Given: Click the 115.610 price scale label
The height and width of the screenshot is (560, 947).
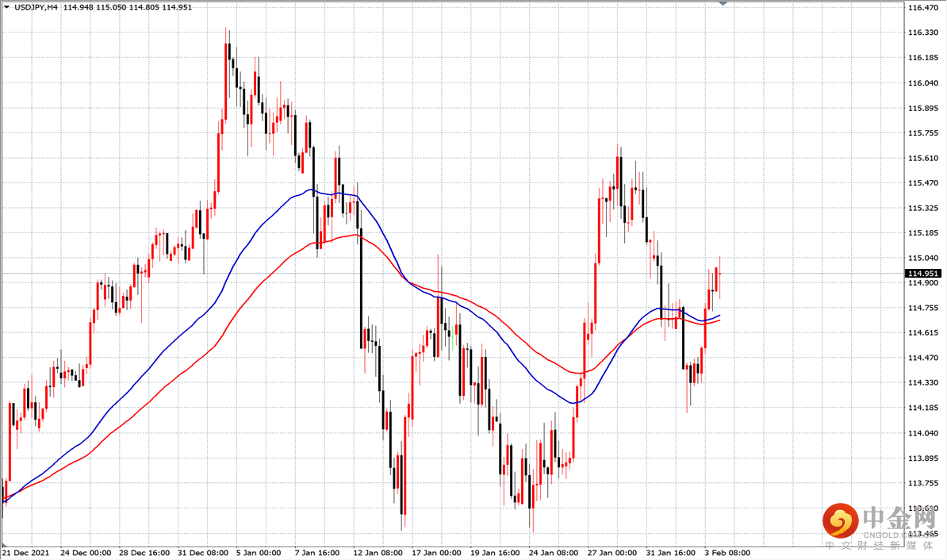Looking at the screenshot, I should pos(923,159).
